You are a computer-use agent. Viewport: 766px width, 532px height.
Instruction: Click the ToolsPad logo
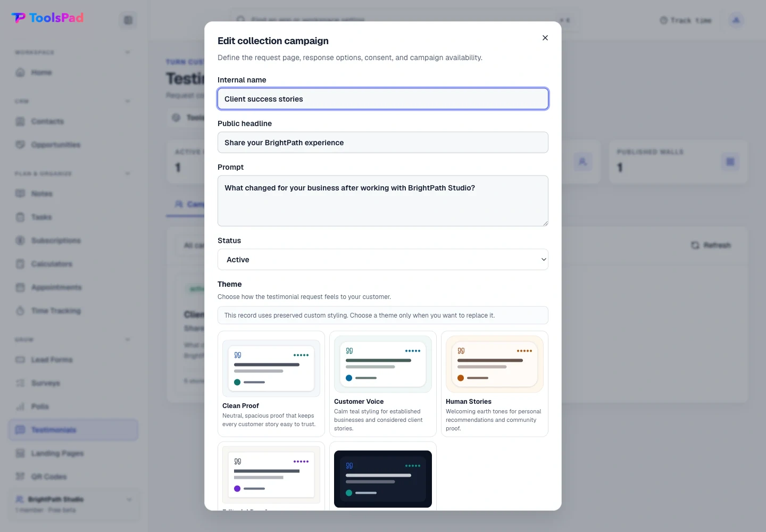pos(48,18)
